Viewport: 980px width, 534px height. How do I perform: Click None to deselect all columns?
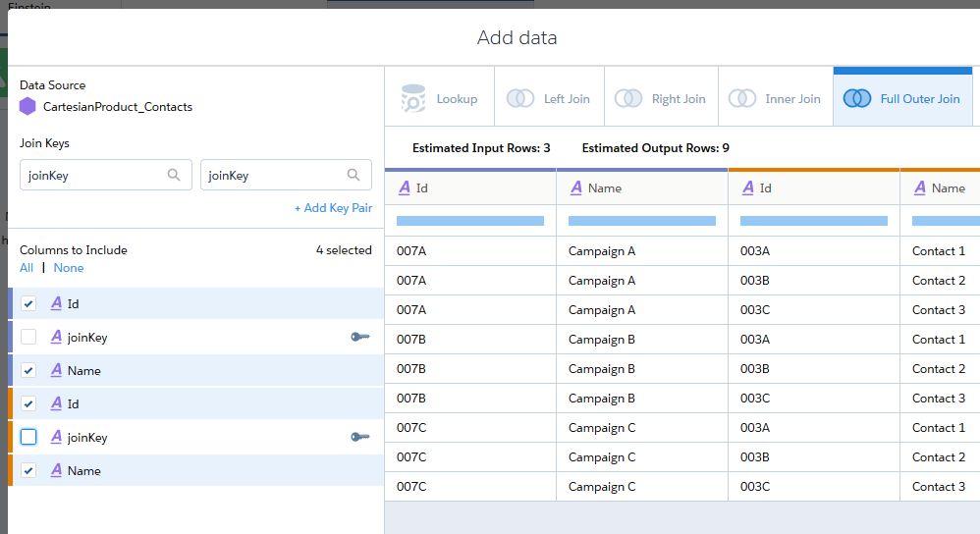69,268
